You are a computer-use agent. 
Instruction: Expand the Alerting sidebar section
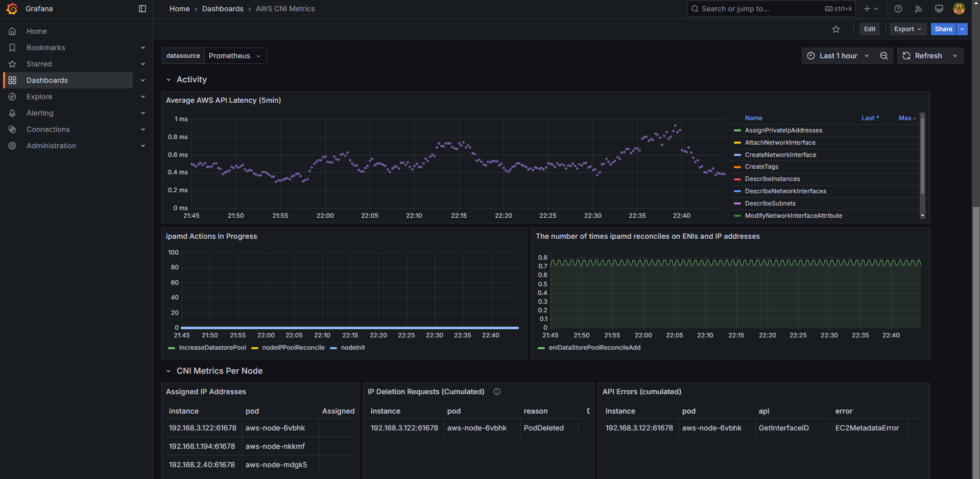point(143,113)
